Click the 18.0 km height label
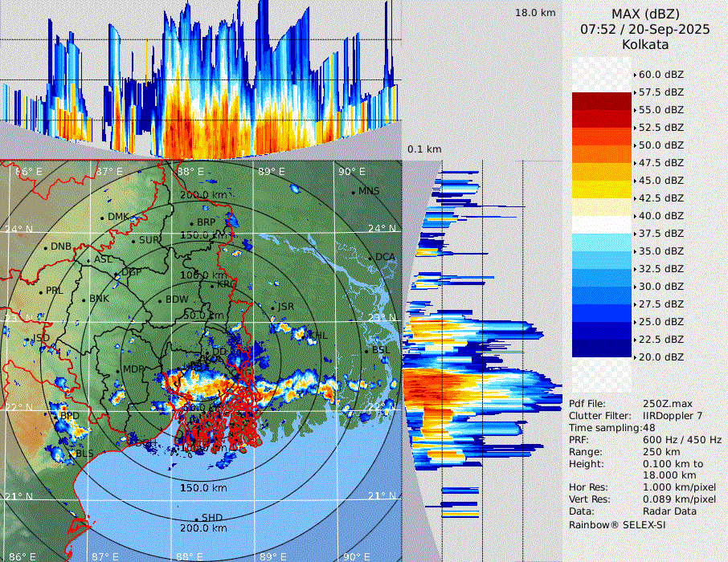This screenshot has height=562, width=728. (x=535, y=13)
